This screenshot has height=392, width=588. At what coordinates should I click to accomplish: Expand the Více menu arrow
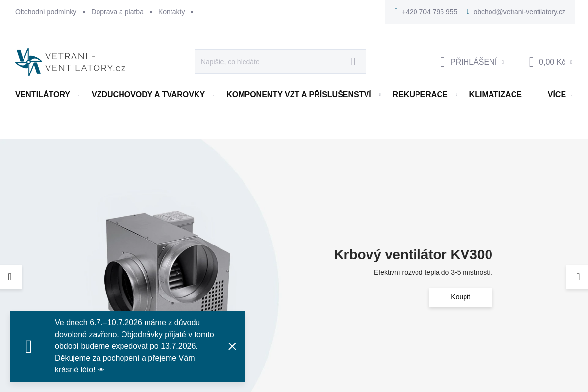pos(571,94)
